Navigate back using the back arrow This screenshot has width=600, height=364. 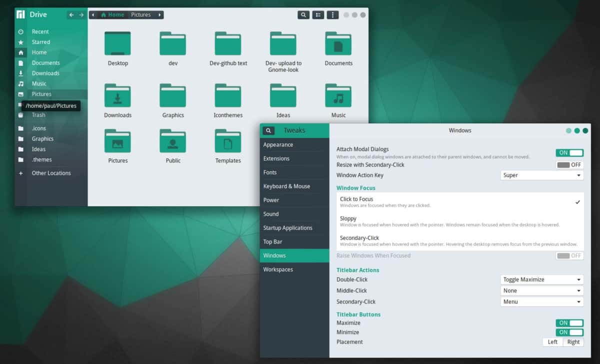click(71, 14)
